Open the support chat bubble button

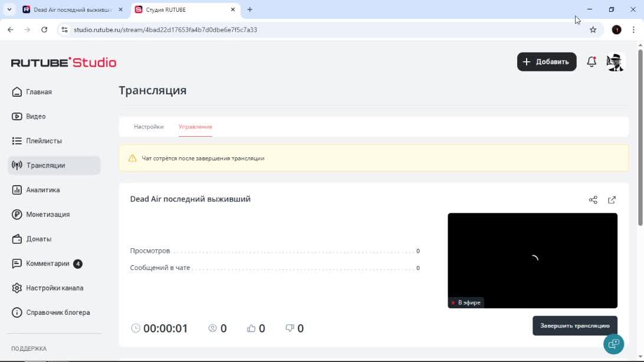coord(613,344)
